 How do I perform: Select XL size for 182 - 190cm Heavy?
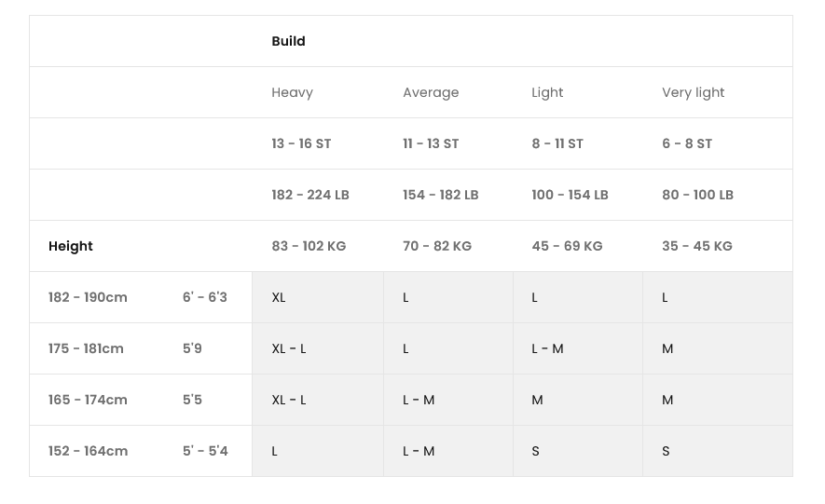[x=279, y=297]
